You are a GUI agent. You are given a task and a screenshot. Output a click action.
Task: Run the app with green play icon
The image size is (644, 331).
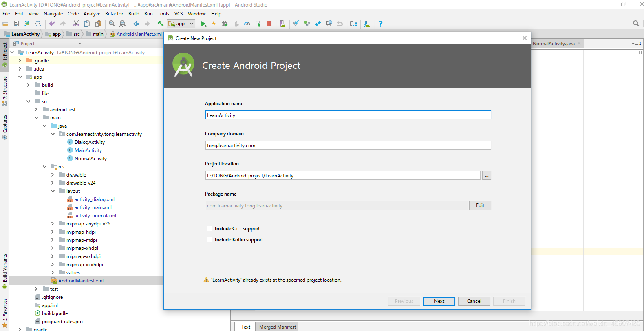click(x=203, y=24)
